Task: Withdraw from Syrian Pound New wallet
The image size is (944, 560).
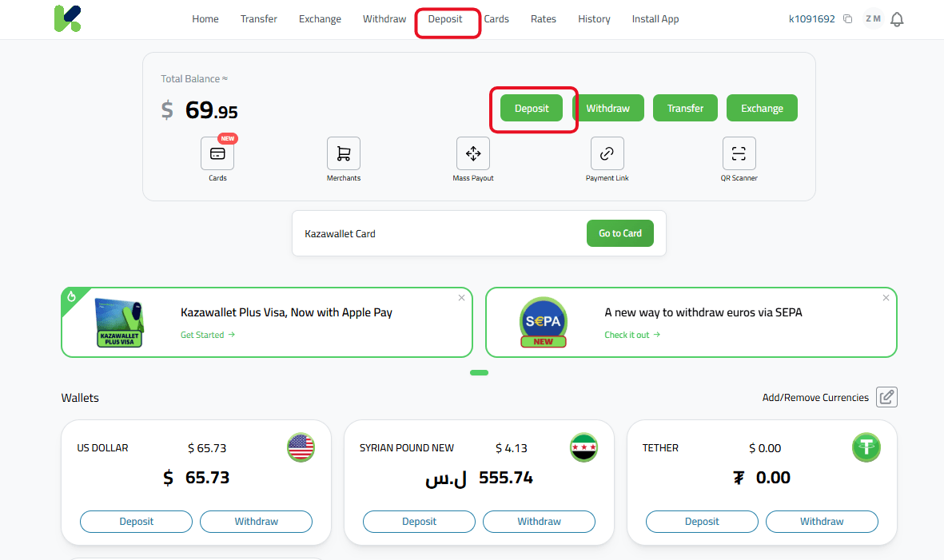Action: tap(540, 522)
